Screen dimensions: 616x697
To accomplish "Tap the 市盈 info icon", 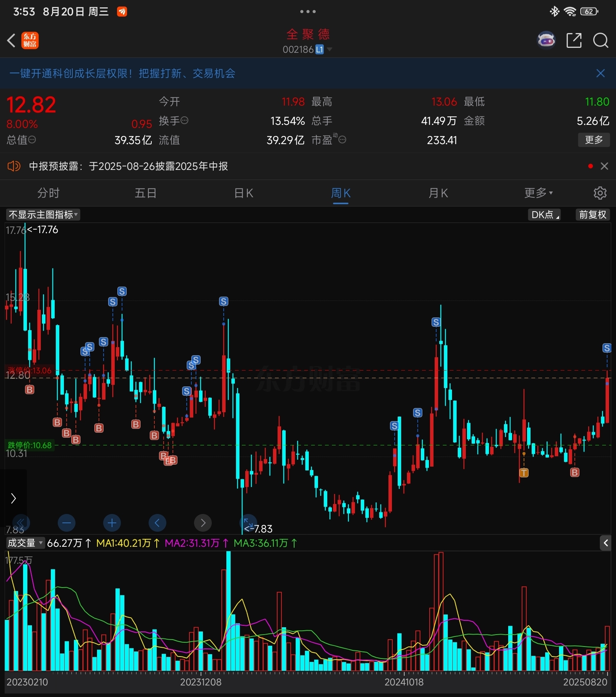I will tap(342, 139).
